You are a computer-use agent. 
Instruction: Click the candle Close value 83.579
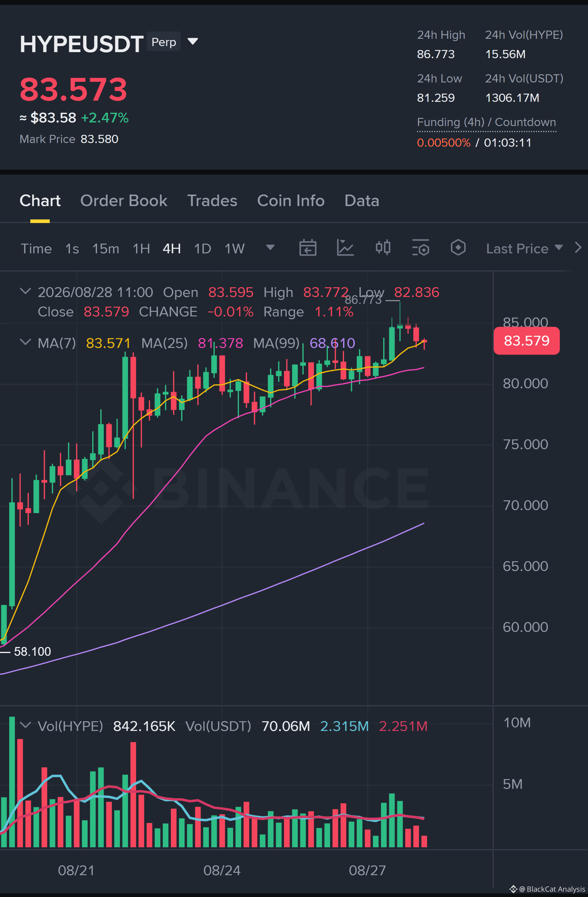point(106,312)
